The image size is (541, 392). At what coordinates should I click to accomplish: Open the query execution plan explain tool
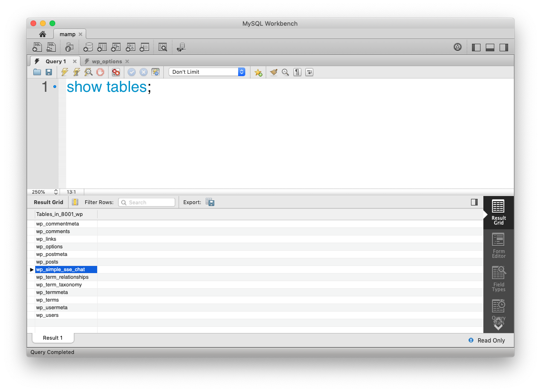pos(89,72)
